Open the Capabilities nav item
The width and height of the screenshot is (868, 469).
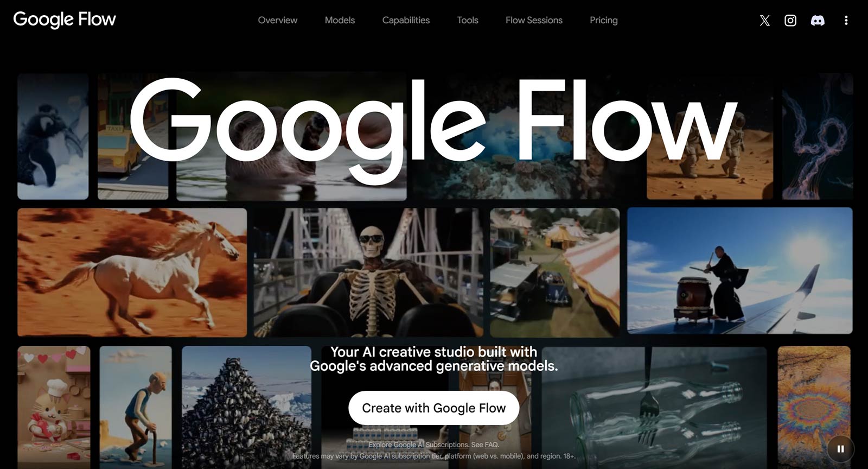pyautogui.click(x=406, y=20)
